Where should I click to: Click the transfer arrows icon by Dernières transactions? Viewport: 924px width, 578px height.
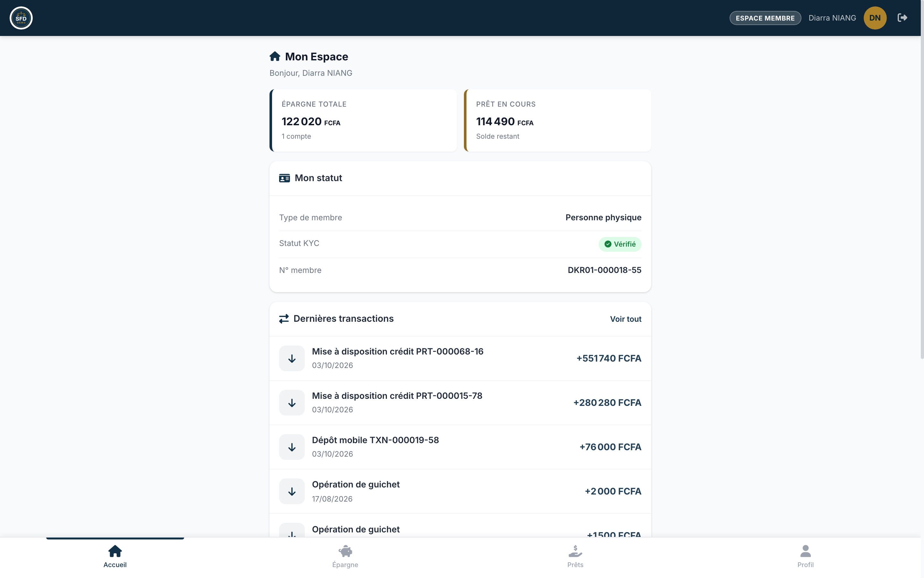tap(284, 319)
